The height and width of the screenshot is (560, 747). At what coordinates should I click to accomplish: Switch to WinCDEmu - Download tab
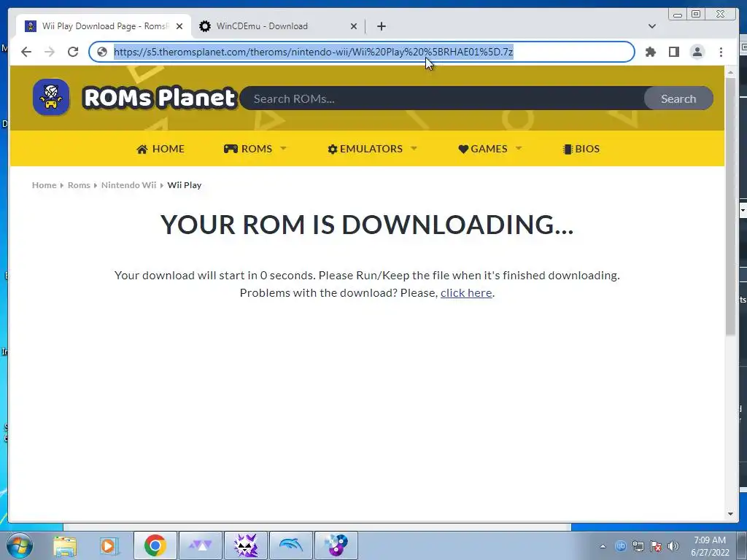(279, 26)
